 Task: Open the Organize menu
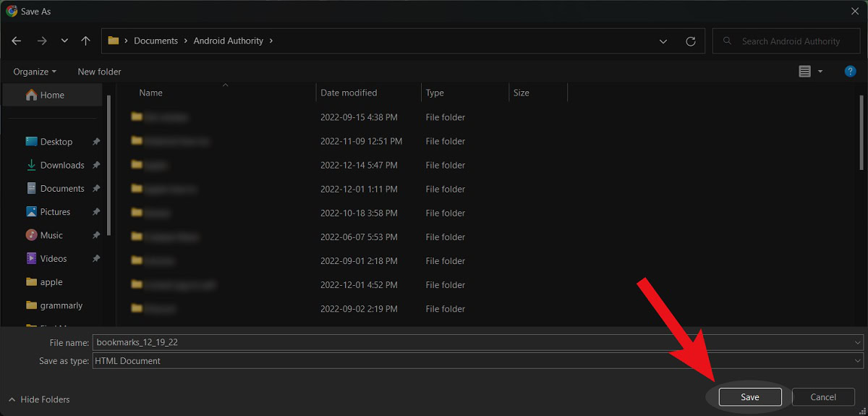(x=35, y=72)
